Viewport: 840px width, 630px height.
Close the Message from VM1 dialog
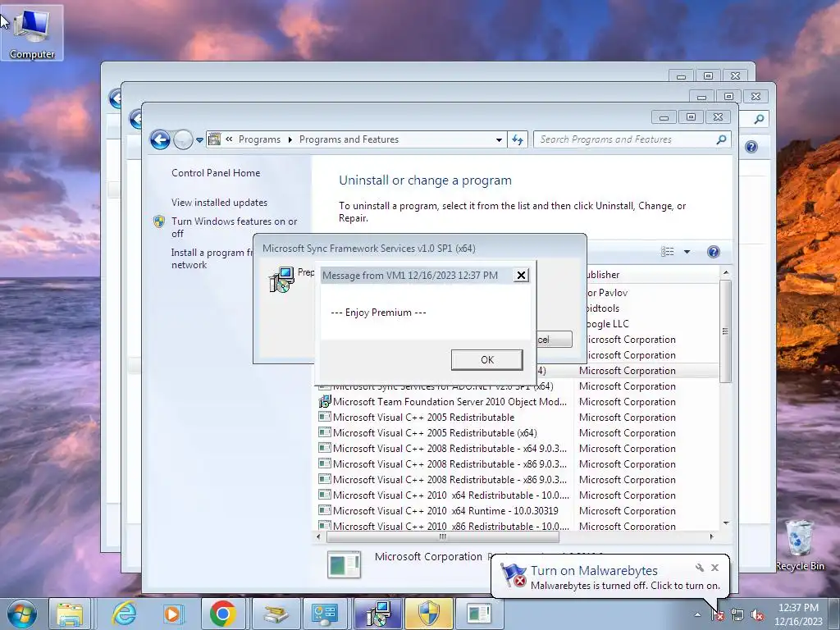(521, 276)
